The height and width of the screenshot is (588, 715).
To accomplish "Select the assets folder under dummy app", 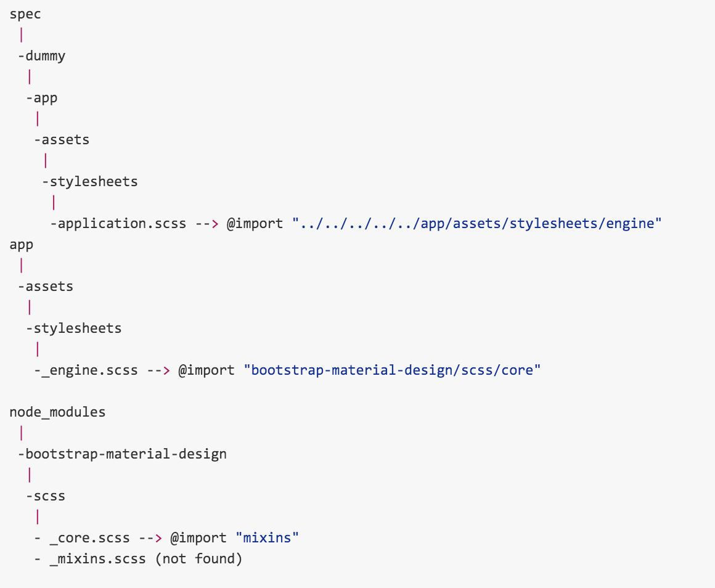I will tap(64, 140).
